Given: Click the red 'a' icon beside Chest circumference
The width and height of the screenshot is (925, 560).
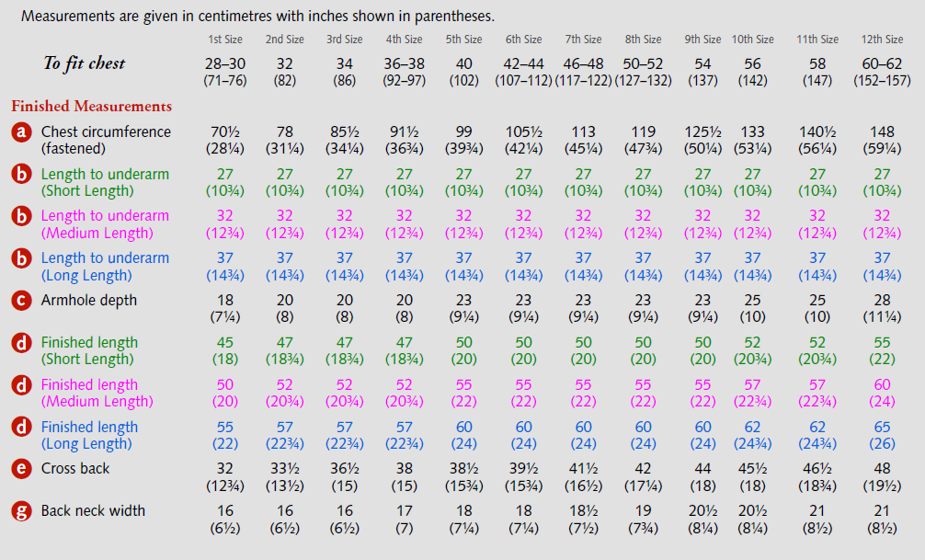Looking at the screenshot, I should [21, 132].
